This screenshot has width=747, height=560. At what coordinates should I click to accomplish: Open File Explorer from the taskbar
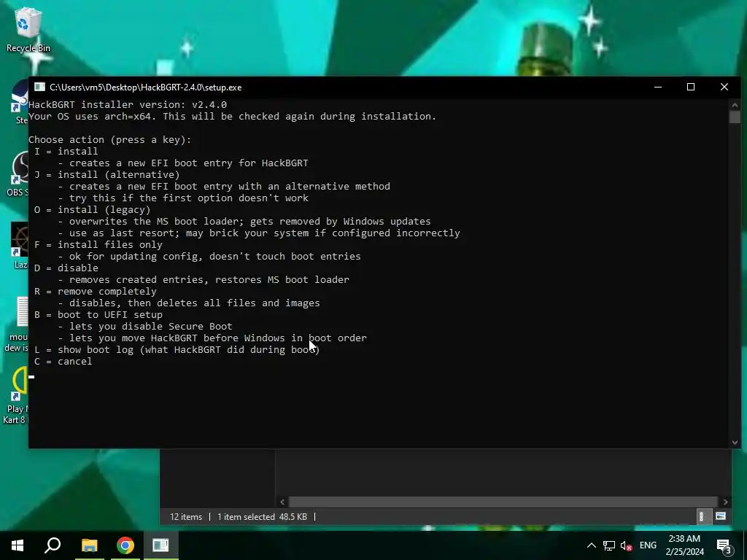[x=89, y=545]
